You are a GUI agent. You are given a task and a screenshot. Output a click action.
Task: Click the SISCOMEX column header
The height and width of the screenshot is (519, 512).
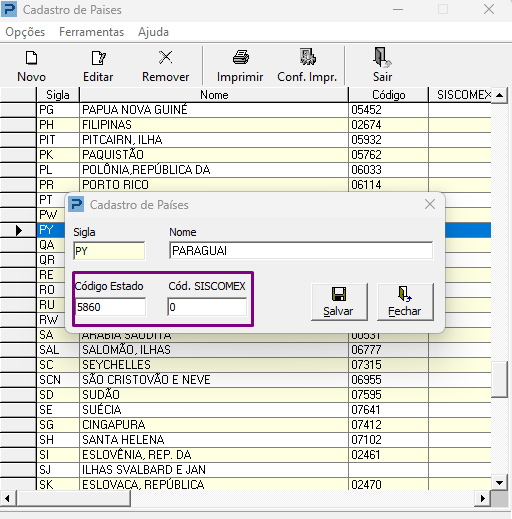(460, 95)
